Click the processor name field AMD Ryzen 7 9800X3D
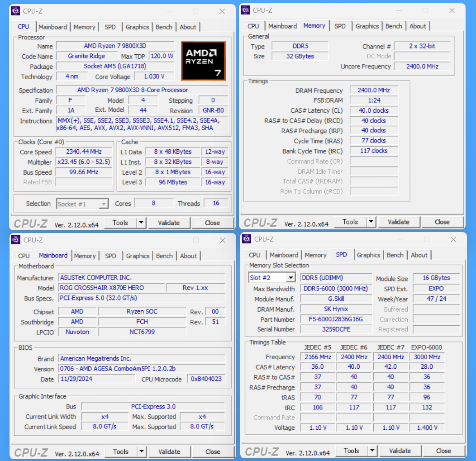This screenshot has height=461, width=476. click(x=115, y=46)
